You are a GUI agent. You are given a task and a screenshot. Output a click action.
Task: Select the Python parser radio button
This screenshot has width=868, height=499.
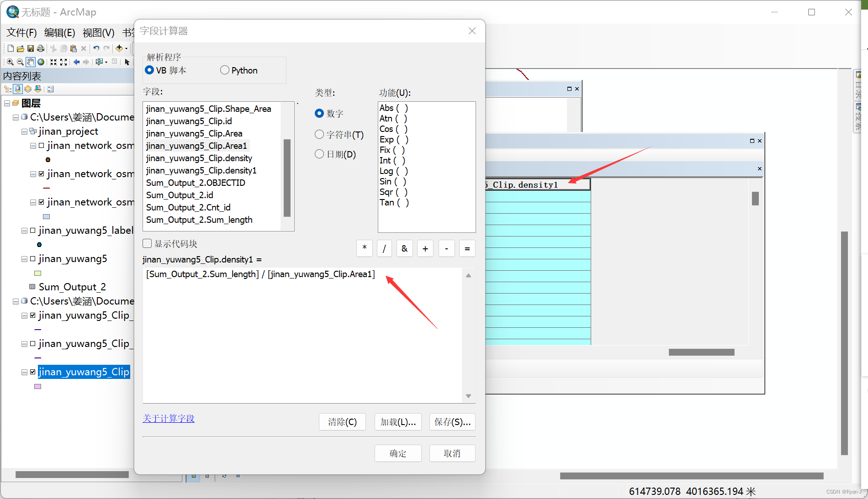coord(225,70)
